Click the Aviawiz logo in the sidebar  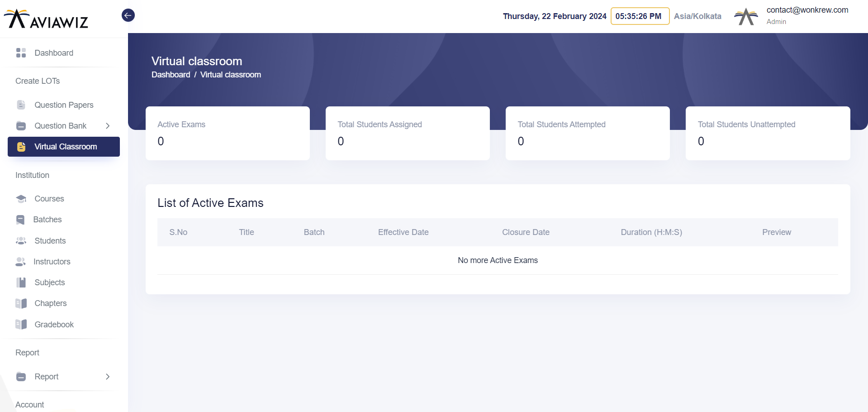click(46, 19)
